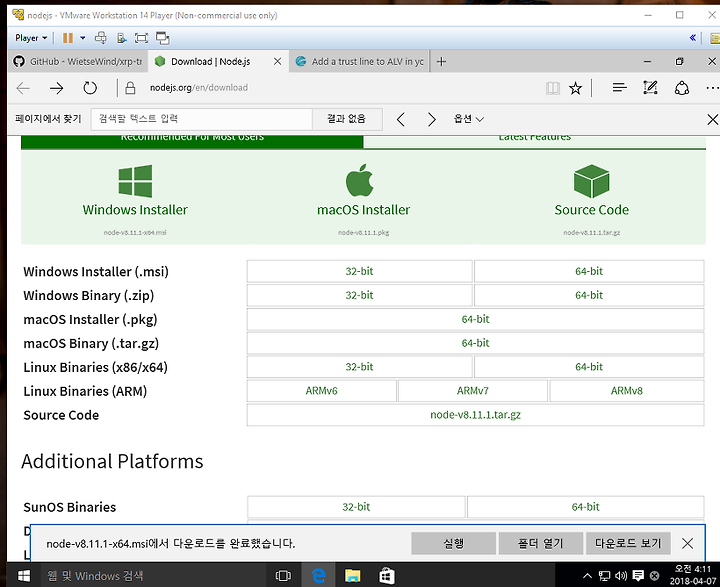Refresh the current page

coord(90,88)
